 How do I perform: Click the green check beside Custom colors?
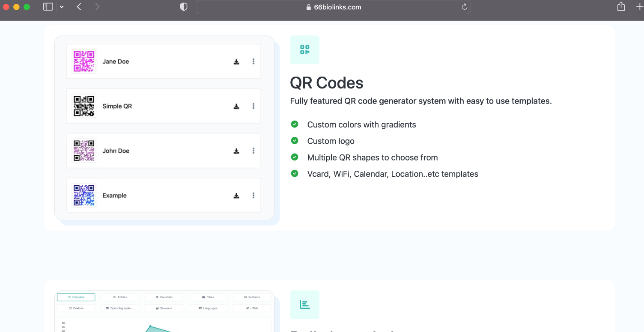(295, 124)
